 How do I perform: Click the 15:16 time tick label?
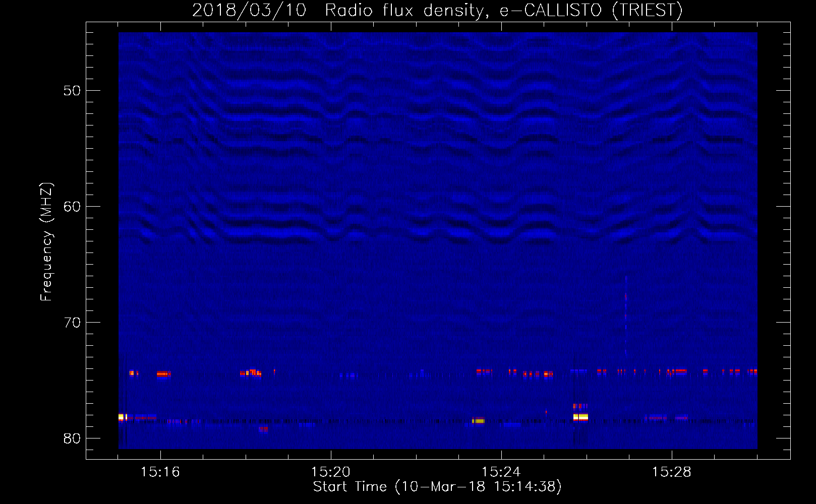[x=160, y=472]
